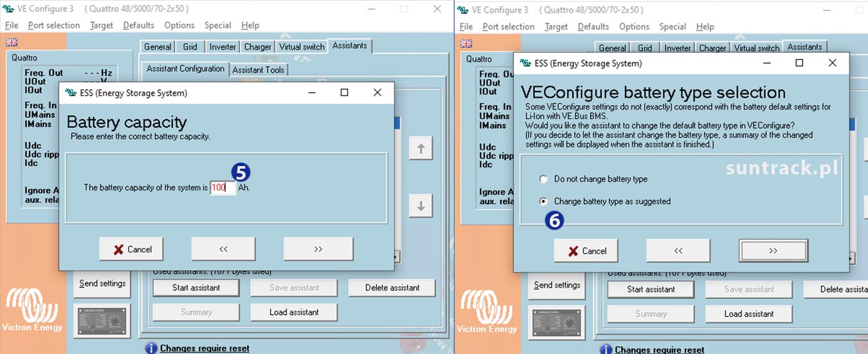This screenshot has height=354, width=868.
Task: Click the control panel image in the right window
Action: (x=557, y=322)
